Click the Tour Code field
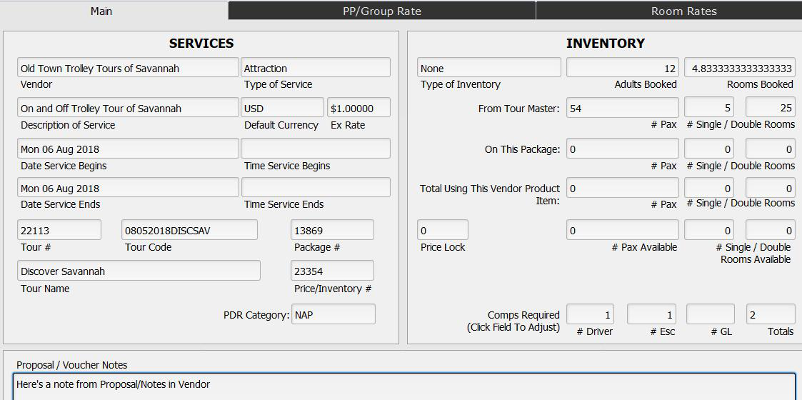Image resolution: width=802 pixels, height=400 pixels. click(189, 230)
